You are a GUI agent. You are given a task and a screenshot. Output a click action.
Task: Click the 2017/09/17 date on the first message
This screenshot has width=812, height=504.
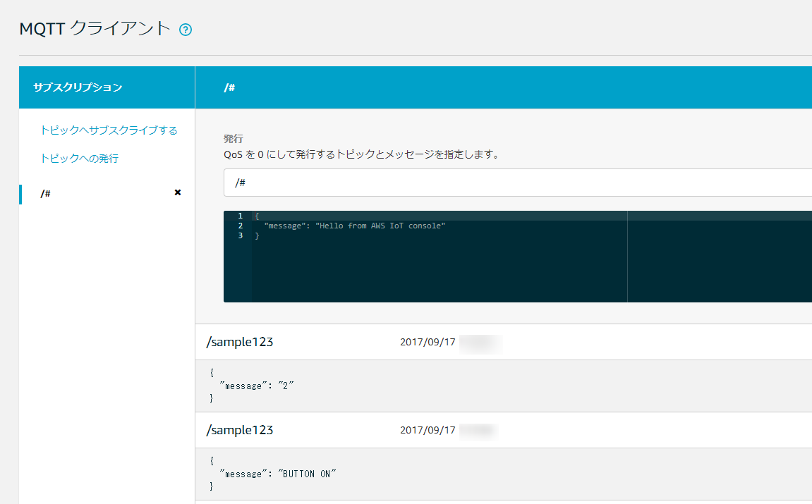coord(428,343)
